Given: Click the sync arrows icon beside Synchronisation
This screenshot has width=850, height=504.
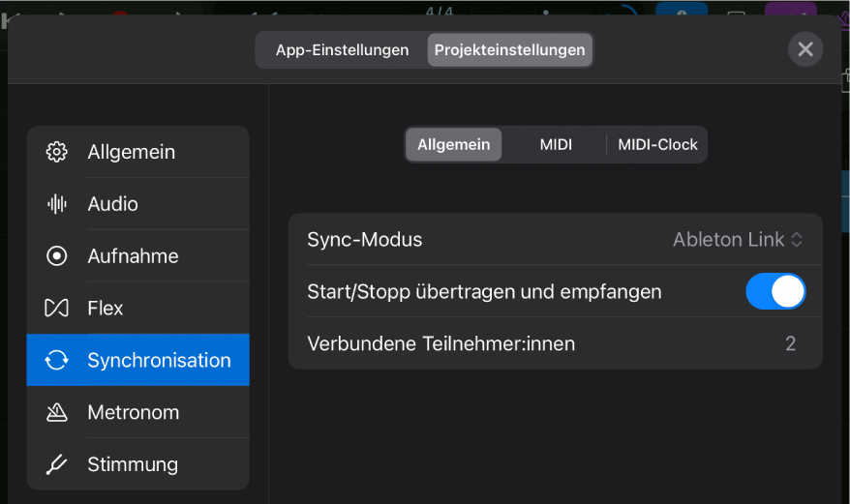Looking at the screenshot, I should point(56,360).
